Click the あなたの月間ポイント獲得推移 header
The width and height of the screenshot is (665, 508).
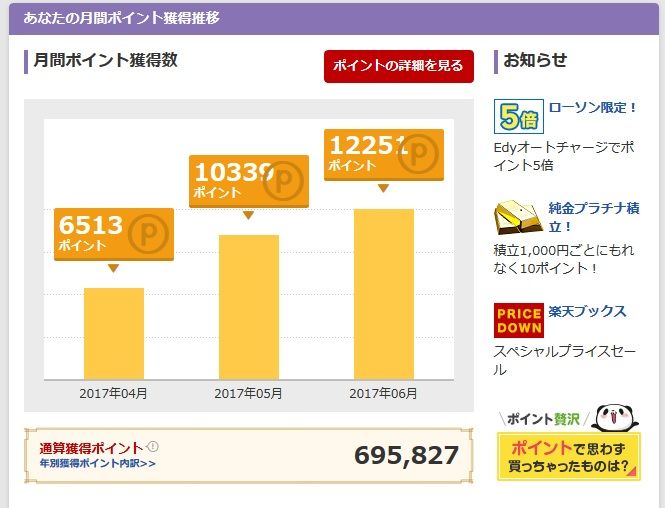click(x=121, y=18)
